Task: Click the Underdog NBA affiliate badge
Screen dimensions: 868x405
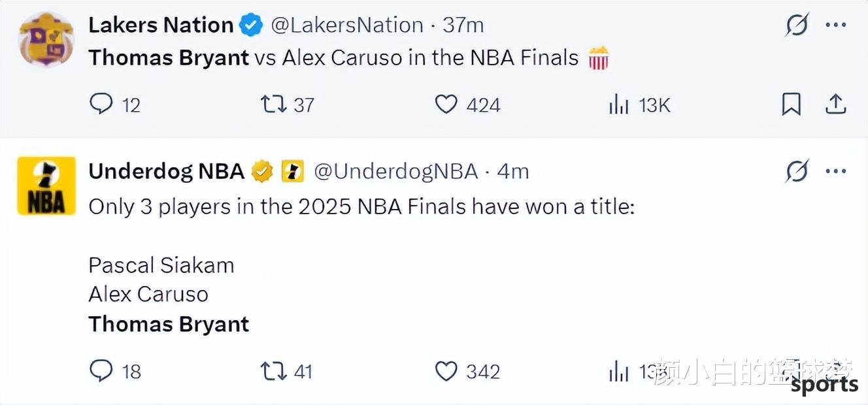Action: click(292, 172)
